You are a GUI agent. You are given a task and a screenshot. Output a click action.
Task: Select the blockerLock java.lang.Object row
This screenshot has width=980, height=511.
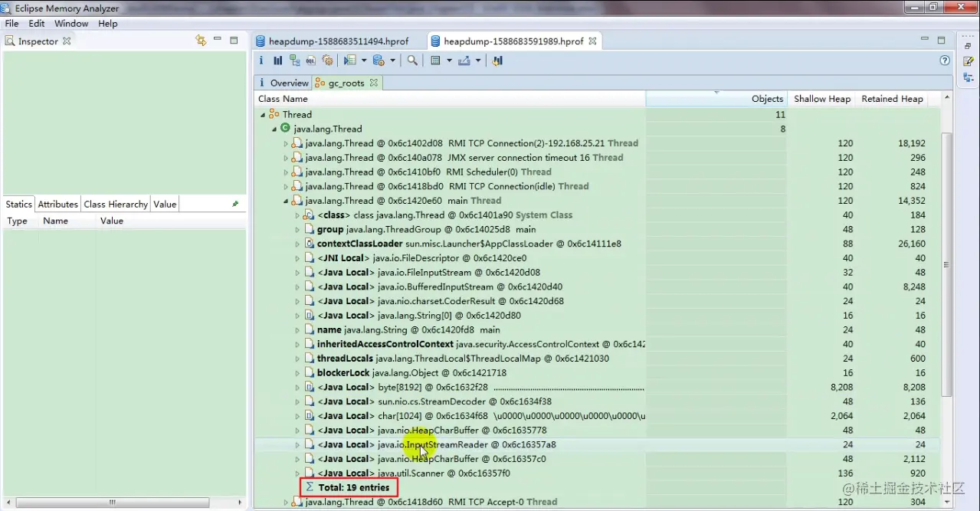(x=598, y=373)
